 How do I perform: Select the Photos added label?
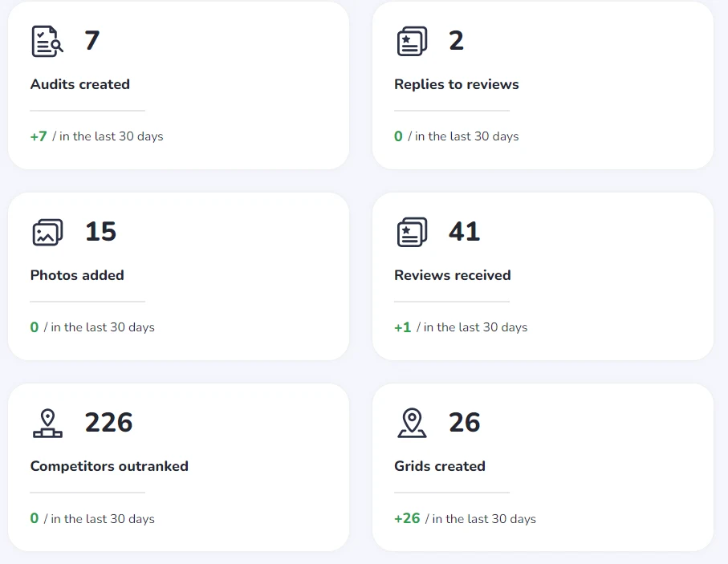(77, 275)
